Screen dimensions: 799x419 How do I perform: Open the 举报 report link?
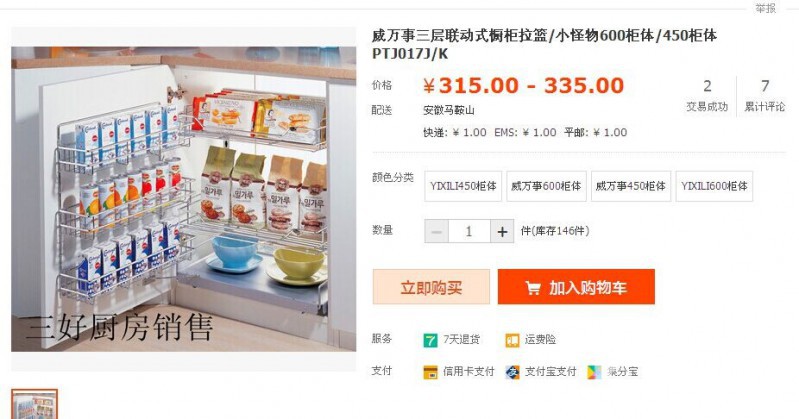pos(765,8)
